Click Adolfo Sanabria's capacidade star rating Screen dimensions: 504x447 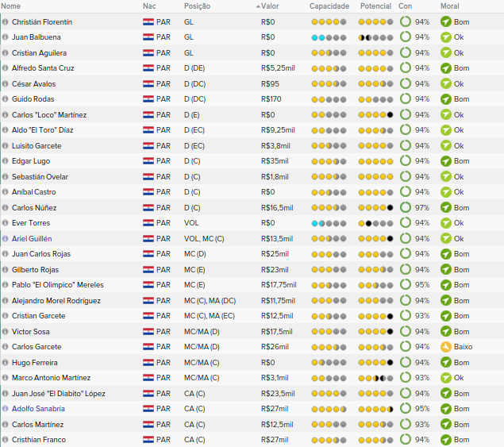(329, 409)
